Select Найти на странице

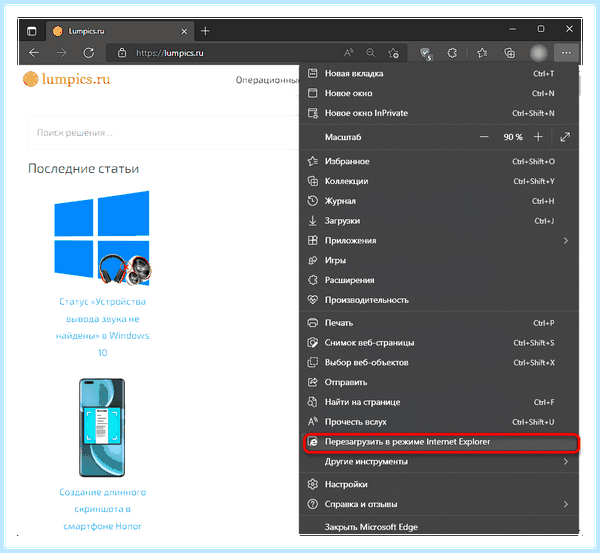(439, 402)
